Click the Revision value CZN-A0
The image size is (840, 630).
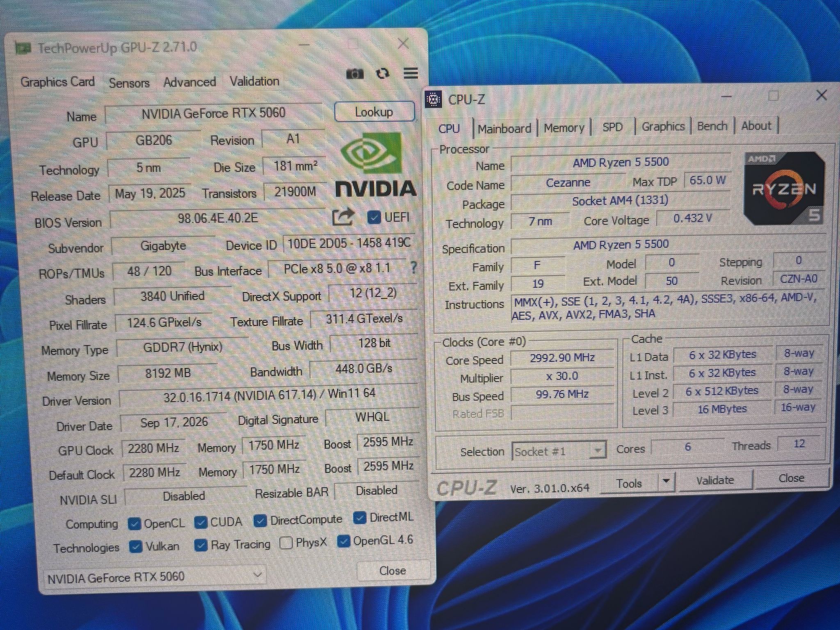tap(799, 279)
